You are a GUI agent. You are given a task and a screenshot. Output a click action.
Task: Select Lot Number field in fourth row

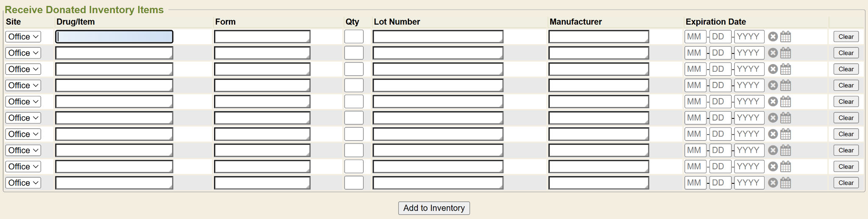438,85
